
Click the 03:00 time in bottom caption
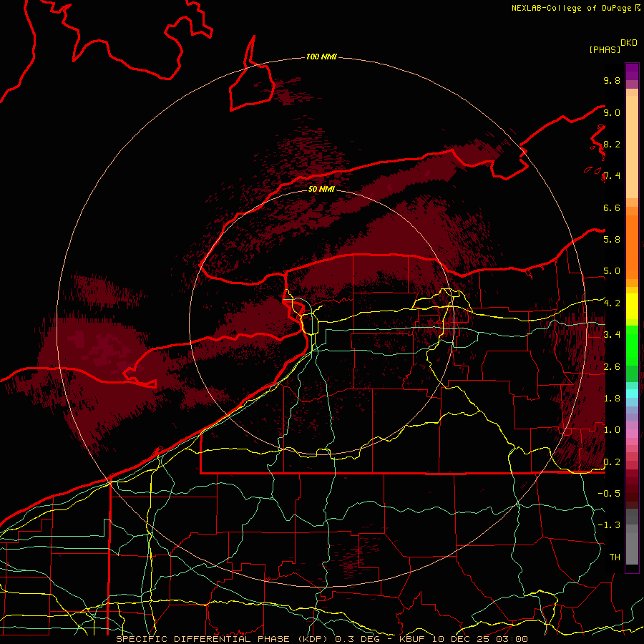tap(512, 639)
